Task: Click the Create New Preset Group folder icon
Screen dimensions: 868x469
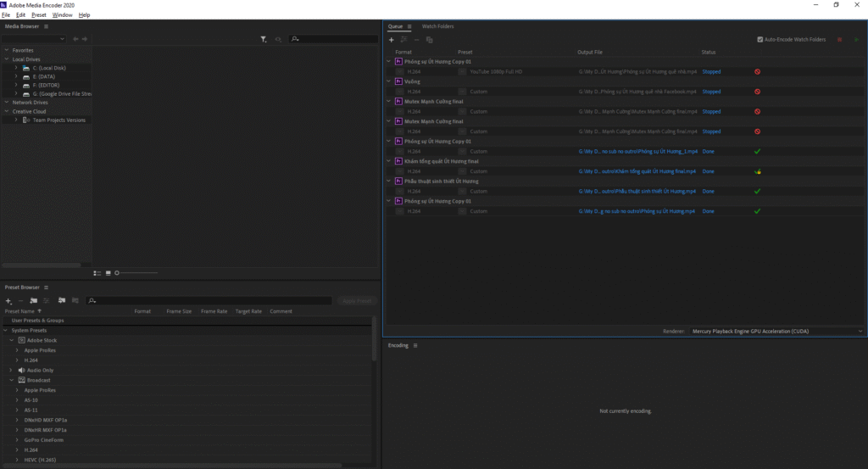Action: (x=34, y=301)
